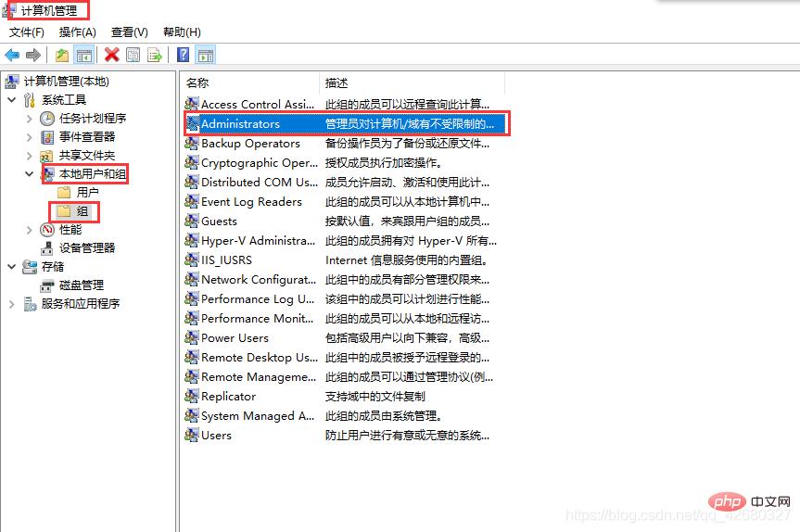
Task: Expand the 共享文件夹 node
Action: point(29,156)
